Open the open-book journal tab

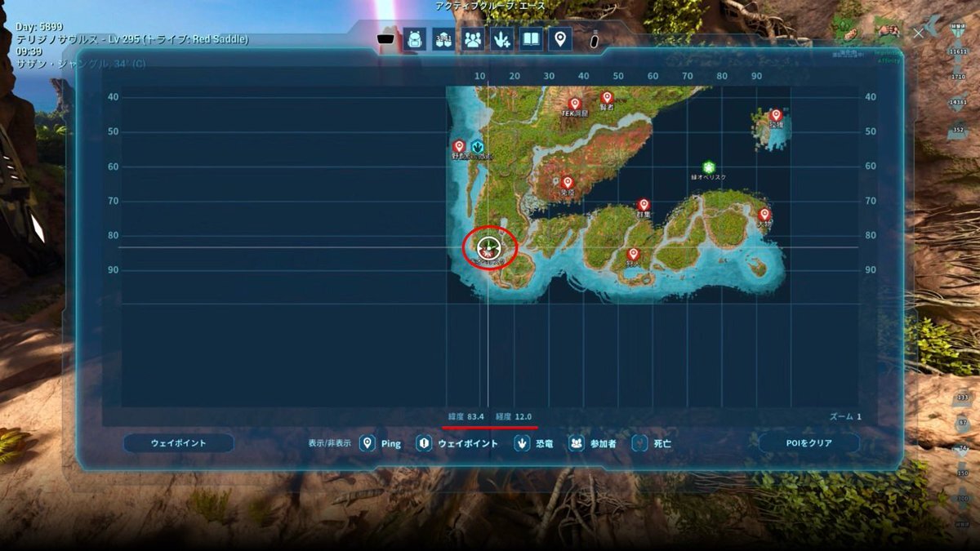point(532,39)
